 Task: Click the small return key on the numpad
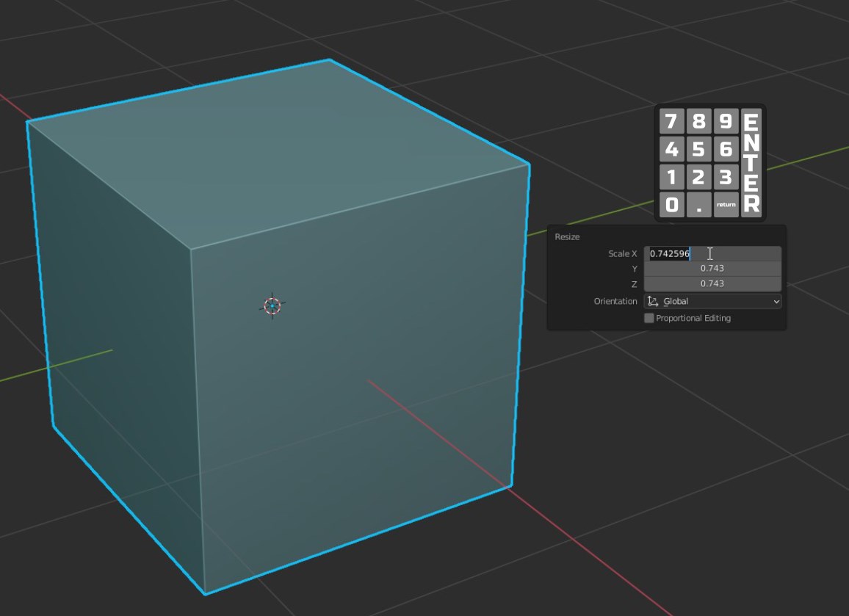[x=726, y=205]
